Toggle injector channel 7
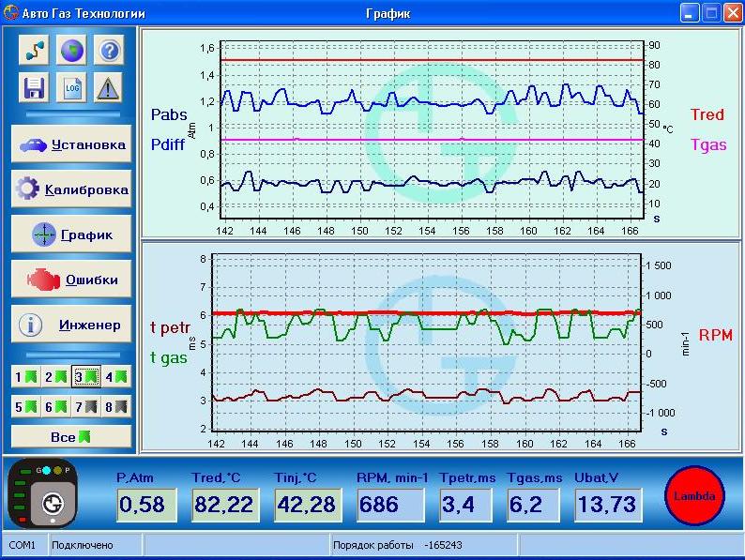The height and width of the screenshot is (560, 745). 86,407
